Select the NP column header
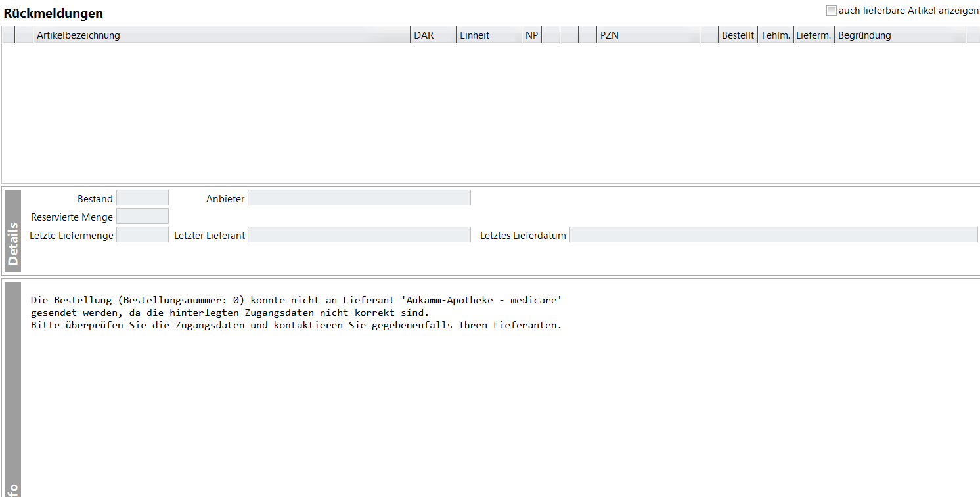Viewport: 980px width, 497px height. pyautogui.click(x=531, y=35)
